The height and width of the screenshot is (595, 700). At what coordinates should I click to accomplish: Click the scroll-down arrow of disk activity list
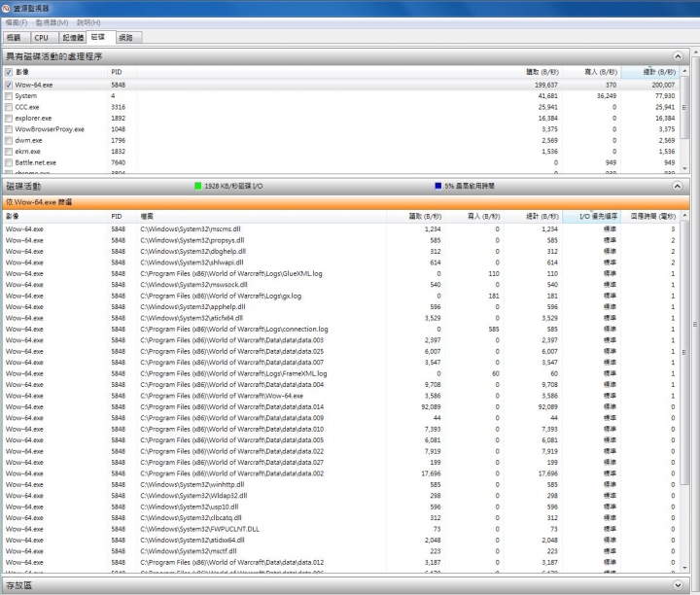(x=684, y=568)
